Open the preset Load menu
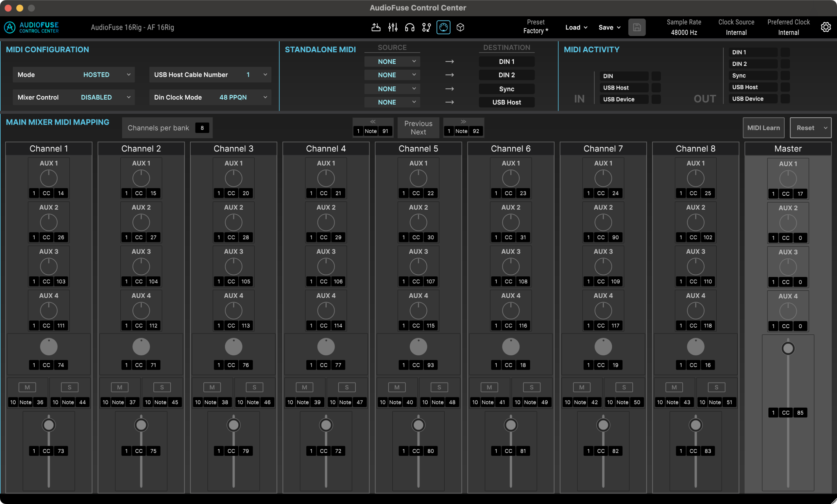 (576, 27)
